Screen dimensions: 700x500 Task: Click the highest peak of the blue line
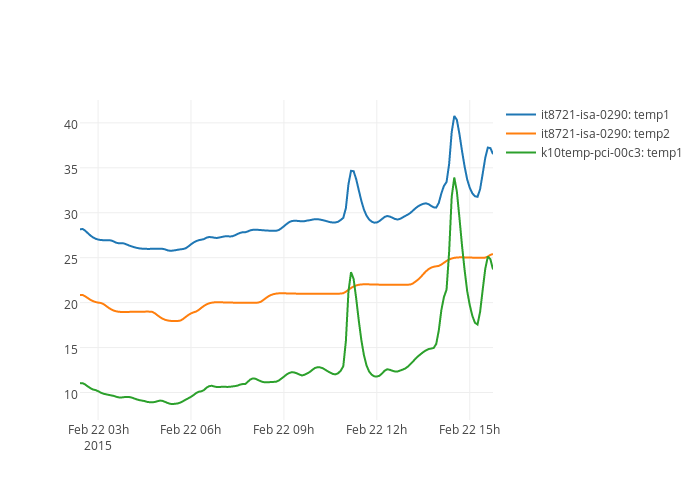pos(454,116)
